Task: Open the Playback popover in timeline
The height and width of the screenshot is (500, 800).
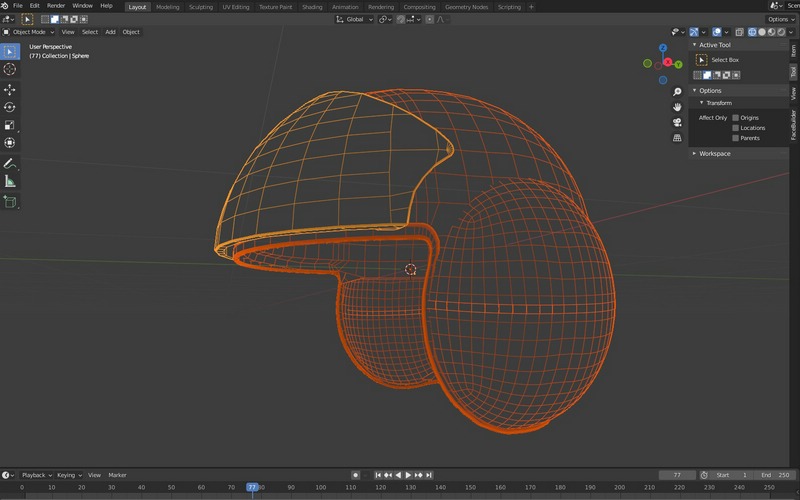Action: tap(35, 475)
